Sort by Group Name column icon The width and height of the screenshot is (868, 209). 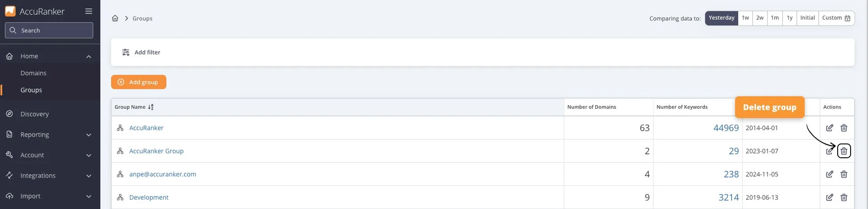point(151,107)
